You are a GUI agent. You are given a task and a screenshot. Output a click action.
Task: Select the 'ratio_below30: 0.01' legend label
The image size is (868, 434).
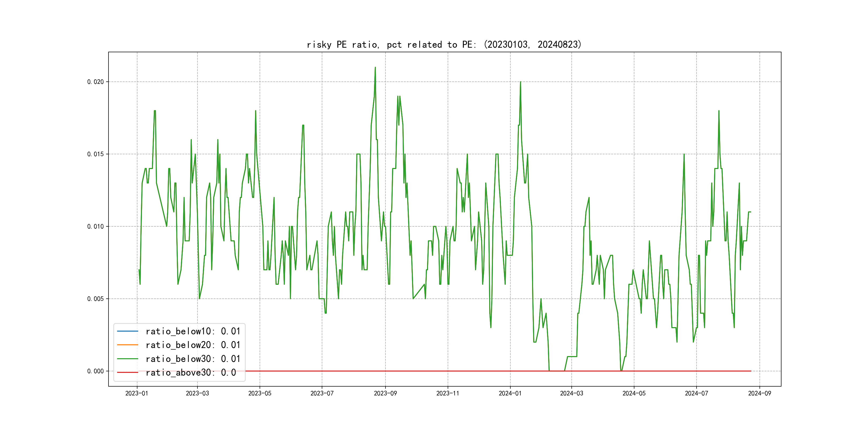pyautogui.click(x=193, y=359)
